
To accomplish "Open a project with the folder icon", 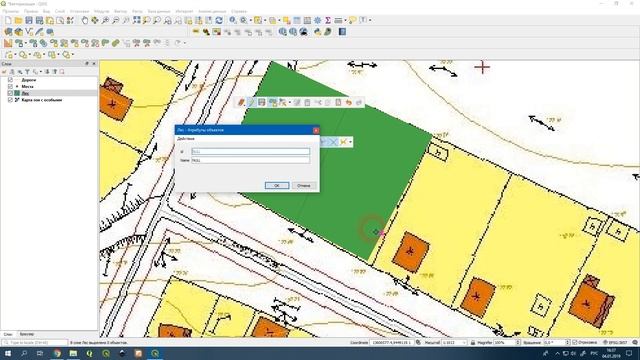I will (18, 20).
